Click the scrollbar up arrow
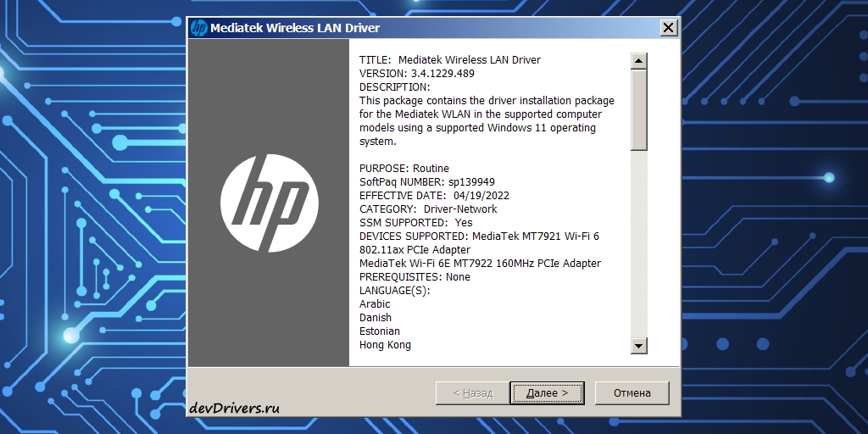 (x=639, y=61)
